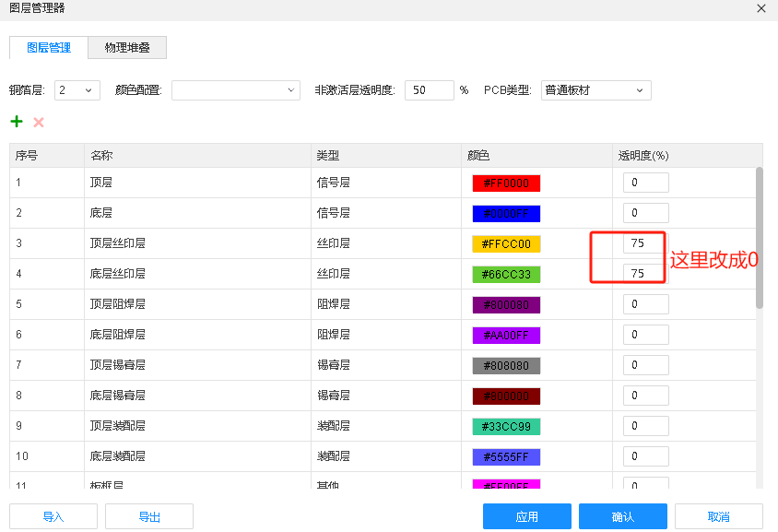The image size is (778, 532).
Task: Open the 铜箔层 dropdown
Action: 77,90
